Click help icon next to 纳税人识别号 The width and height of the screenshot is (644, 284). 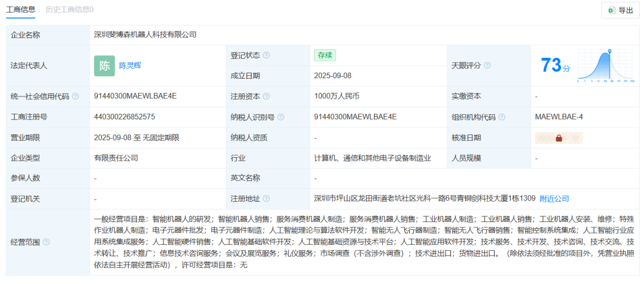(280, 117)
